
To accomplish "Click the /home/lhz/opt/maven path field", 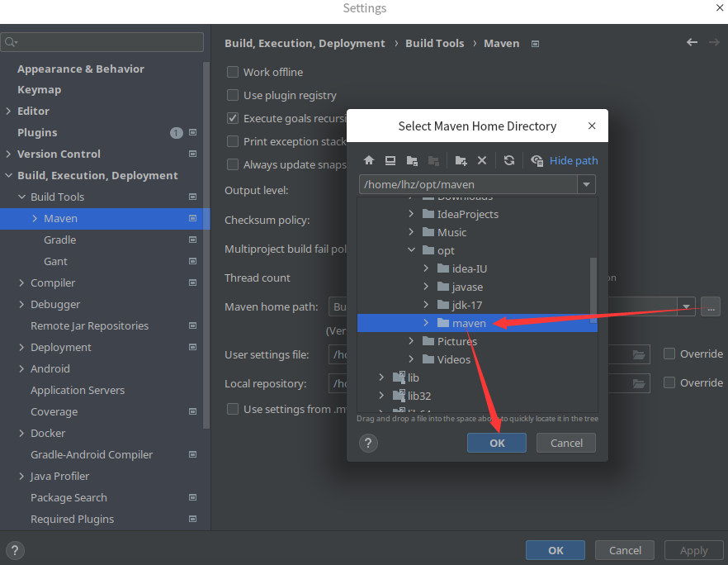I will [x=469, y=184].
